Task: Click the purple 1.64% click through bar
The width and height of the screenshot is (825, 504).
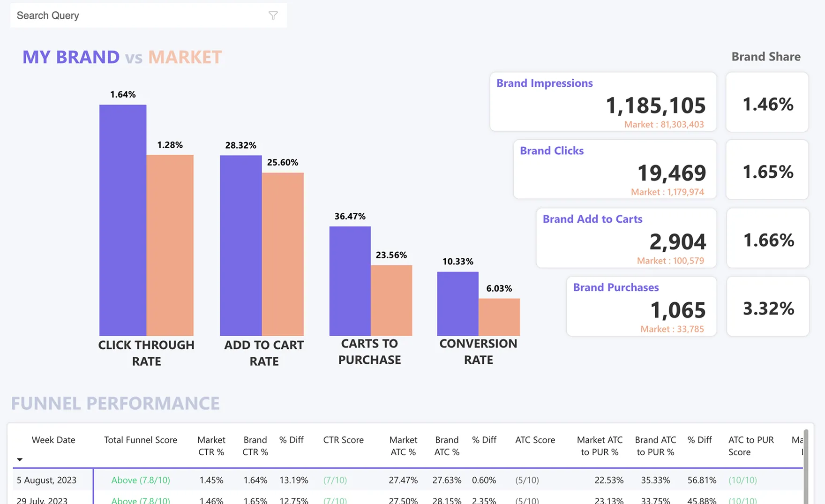Action: [x=123, y=220]
